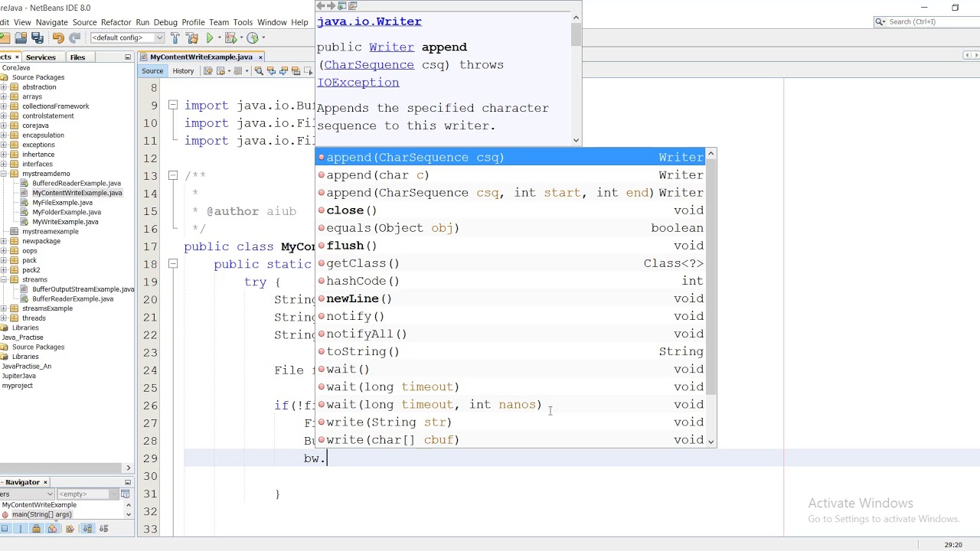Click the Find Selection magnifier icon
This screenshot has width=980, height=551.
coord(259,71)
